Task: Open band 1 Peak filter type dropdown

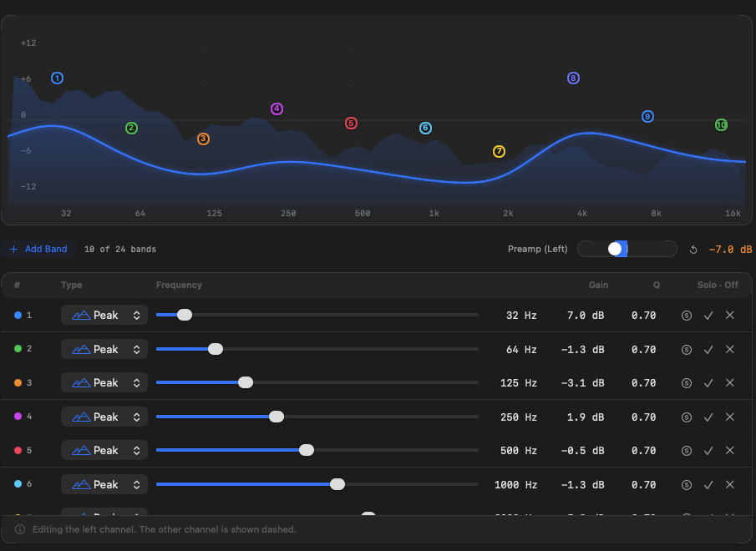Action: click(104, 315)
